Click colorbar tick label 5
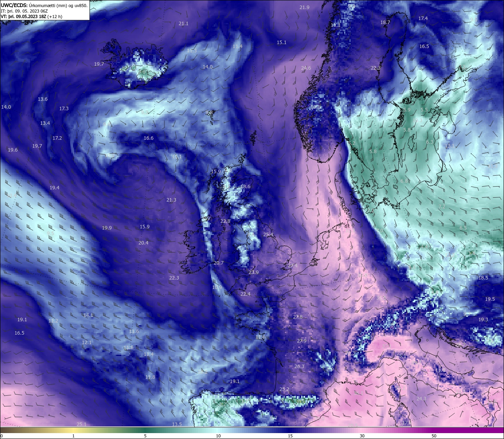Image resolution: width=504 pixels, height=439 pixels. 145,436
